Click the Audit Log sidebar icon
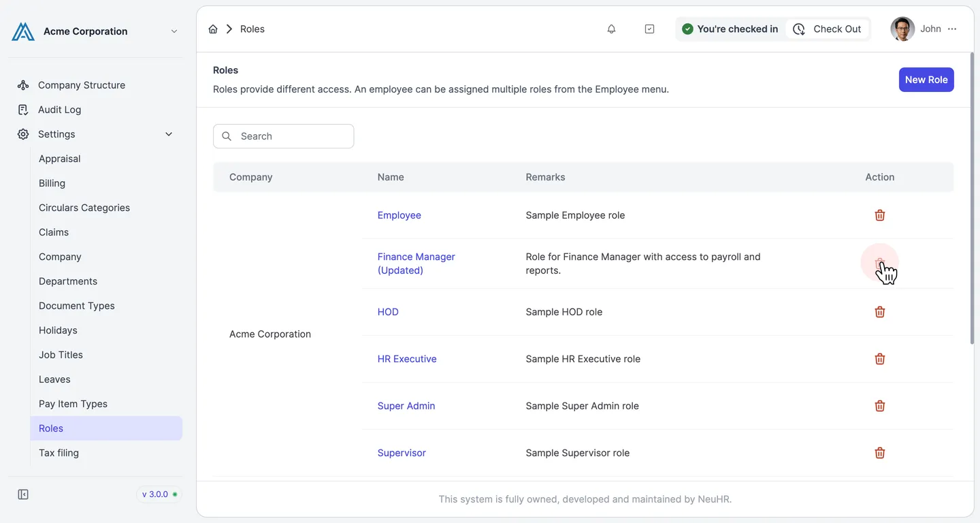This screenshot has height=523, width=980. click(23, 110)
